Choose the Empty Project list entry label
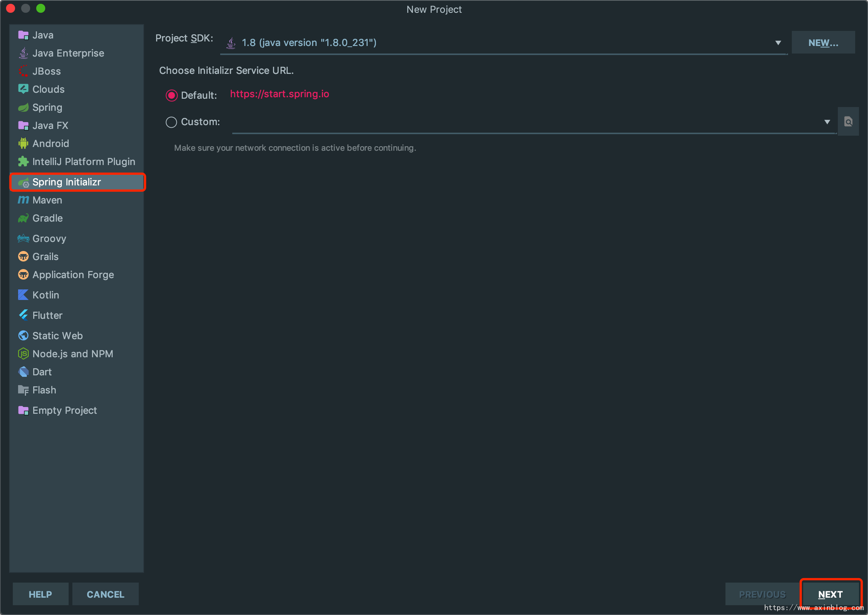Screen dimensions: 868x615 (x=65, y=410)
